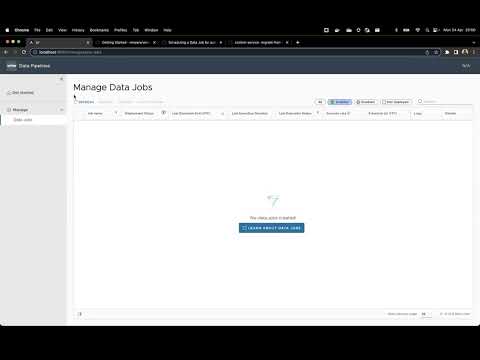This screenshot has height=360, width=480.
Task: Click the Refresh button above table
Action: pyautogui.click(x=84, y=102)
